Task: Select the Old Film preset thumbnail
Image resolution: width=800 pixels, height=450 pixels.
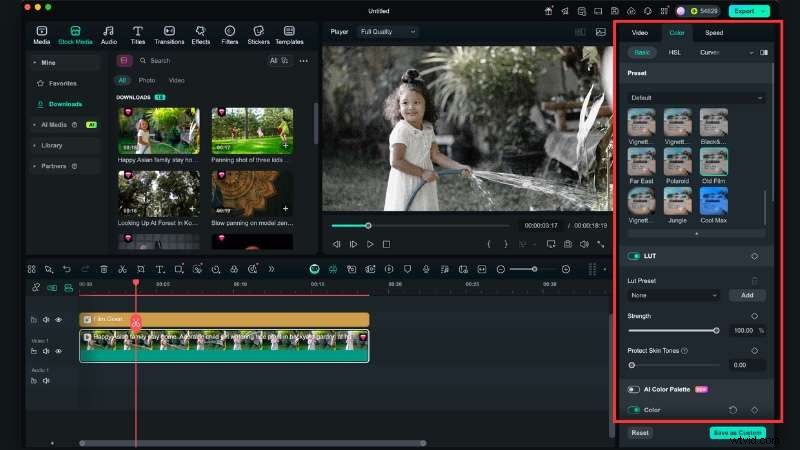Action: 713,160
